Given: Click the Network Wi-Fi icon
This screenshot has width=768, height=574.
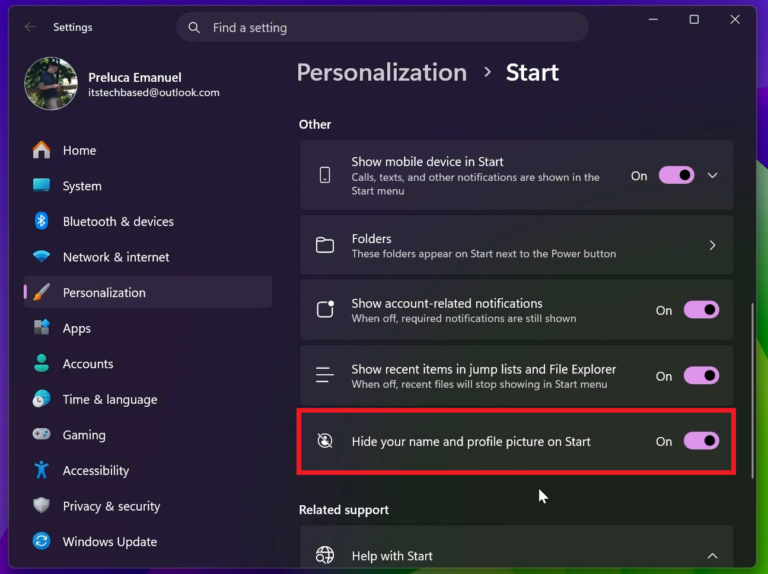Looking at the screenshot, I should point(42,256).
